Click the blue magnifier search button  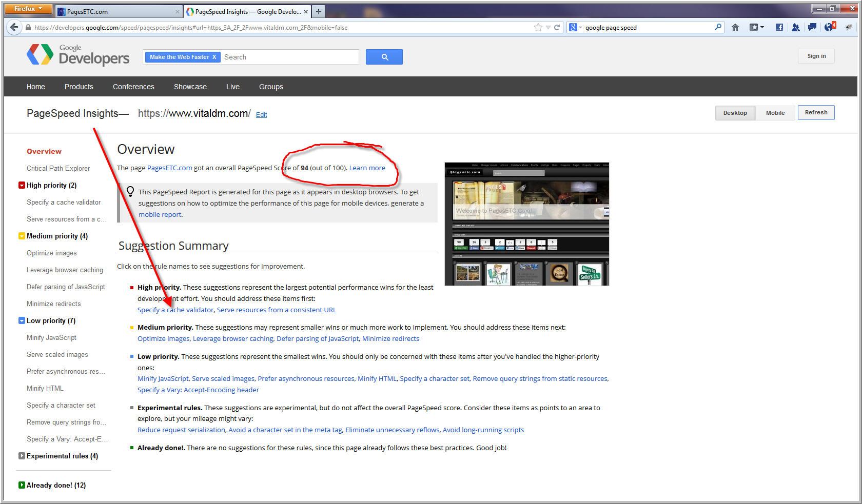tap(384, 57)
